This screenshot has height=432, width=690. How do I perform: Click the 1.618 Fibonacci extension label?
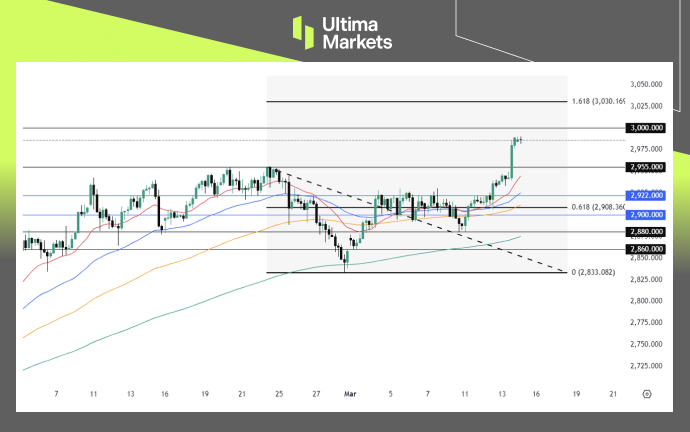coord(598,102)
